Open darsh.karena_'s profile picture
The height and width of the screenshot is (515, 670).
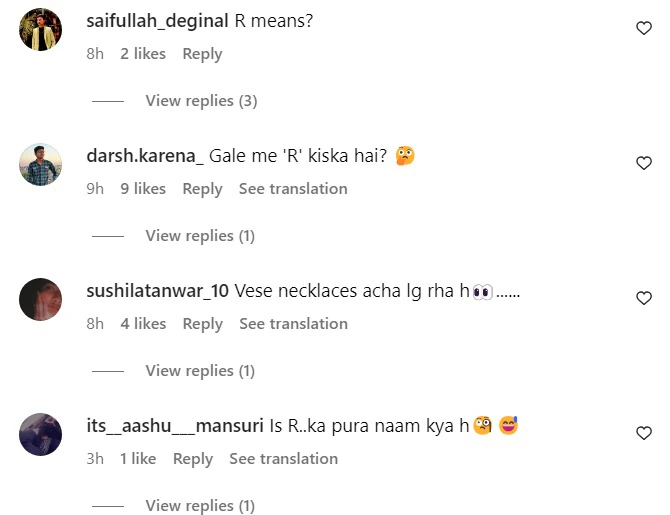(x=40, y=165)
